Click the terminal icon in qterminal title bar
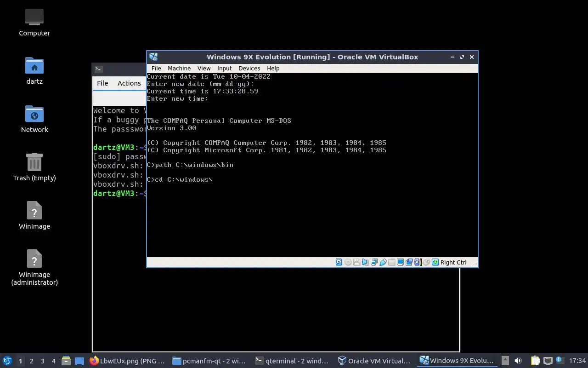 click(x=98, y=69)
